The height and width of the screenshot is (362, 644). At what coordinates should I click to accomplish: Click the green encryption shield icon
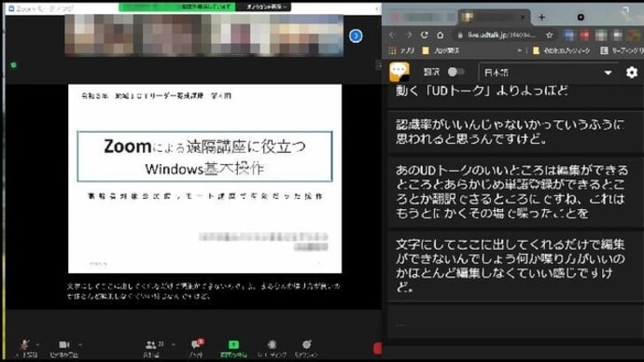pyautogui.click(x=14, y=65)
